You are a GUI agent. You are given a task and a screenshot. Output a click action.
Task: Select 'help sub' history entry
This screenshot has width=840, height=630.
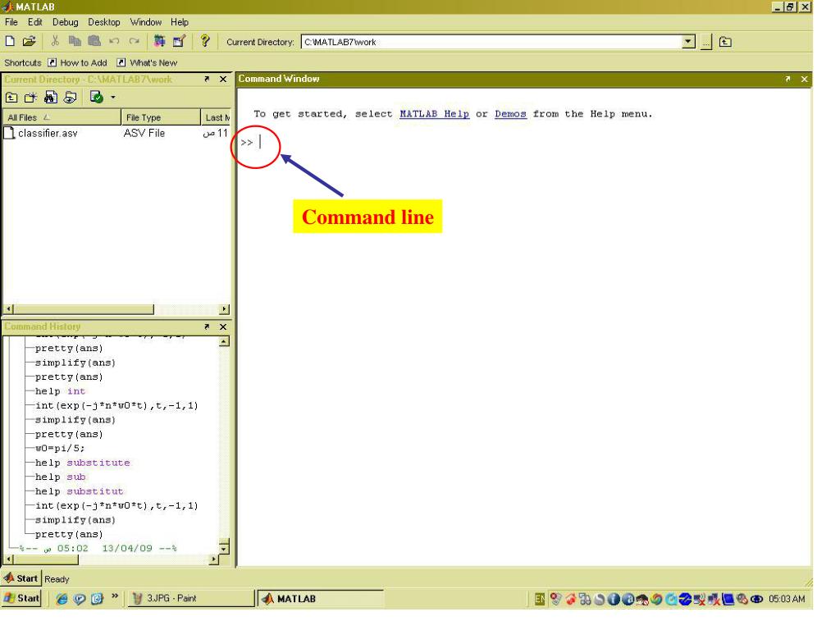[x=61, y=477]
